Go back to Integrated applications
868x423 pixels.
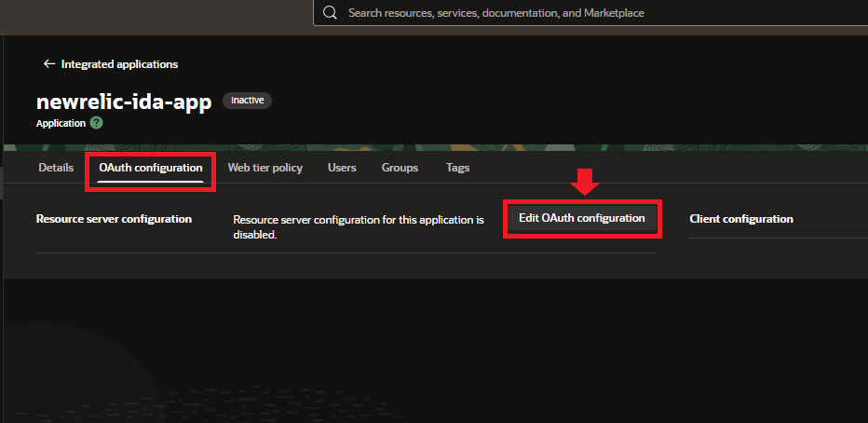(111, 64)
